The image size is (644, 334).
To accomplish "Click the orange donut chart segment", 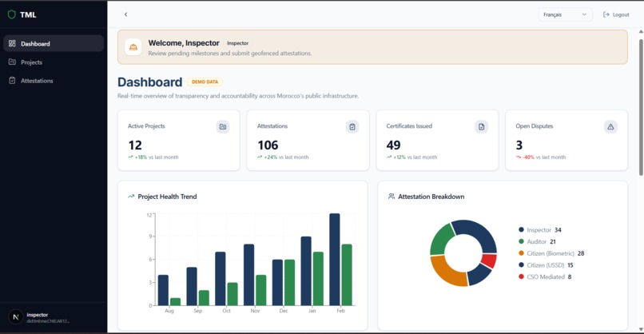I will (x=446, y=272).
